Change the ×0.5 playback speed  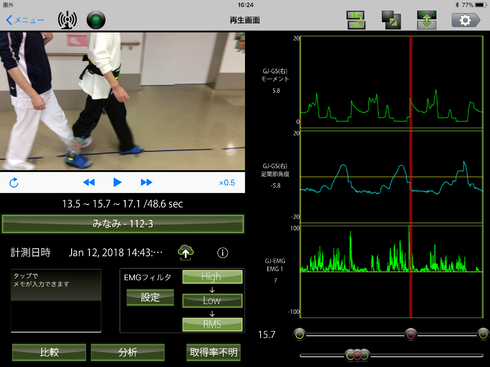(x=227, y=183)
